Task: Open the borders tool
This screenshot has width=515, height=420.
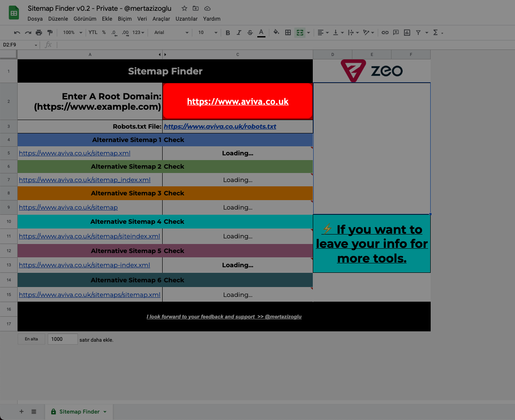Action: (288, 33)
